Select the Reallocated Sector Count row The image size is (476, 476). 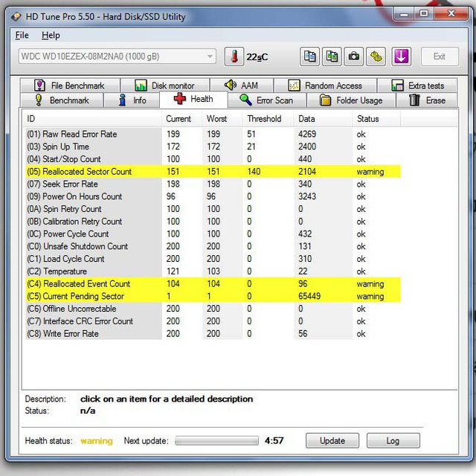point(213,171)
